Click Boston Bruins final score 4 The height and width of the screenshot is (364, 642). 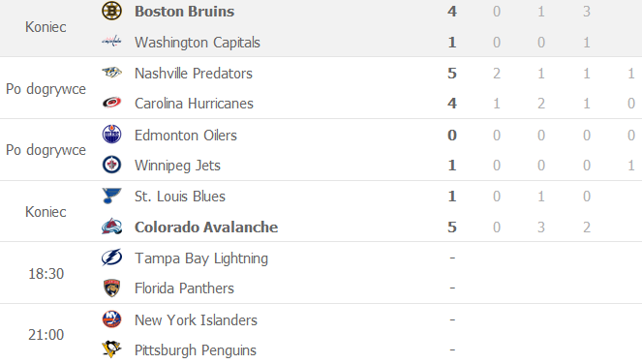coord(452,11)
